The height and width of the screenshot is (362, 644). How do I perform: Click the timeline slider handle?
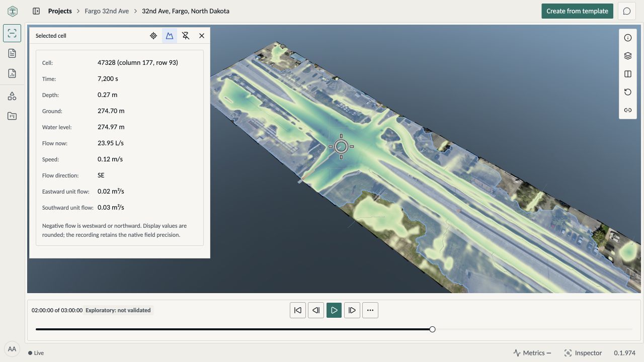[432, 329]
